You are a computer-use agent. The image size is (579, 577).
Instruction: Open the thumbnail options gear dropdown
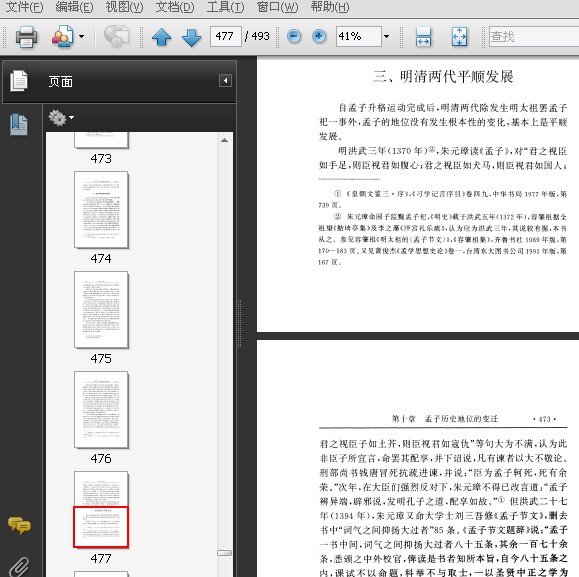61,117
